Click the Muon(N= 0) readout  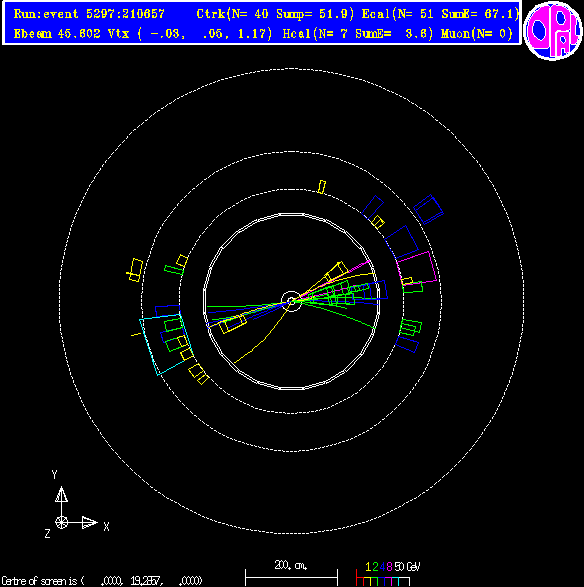pyautogui.click(x=477, y=34)
